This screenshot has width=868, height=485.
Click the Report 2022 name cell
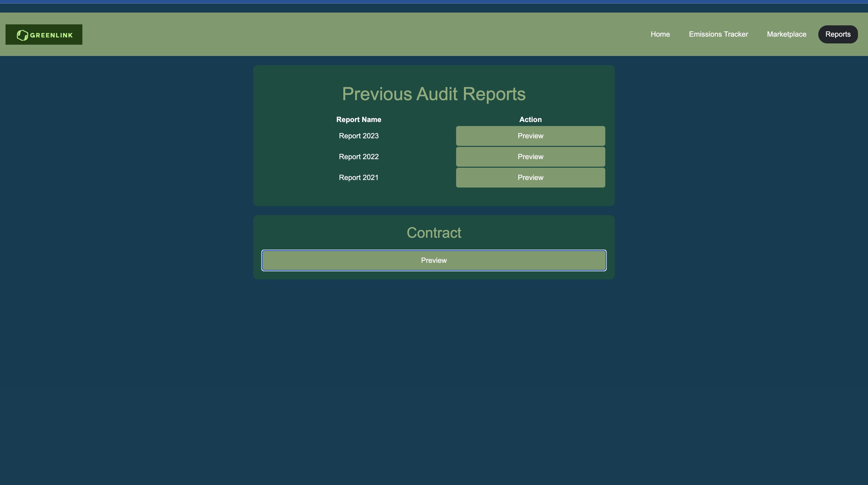click(x=358, y=157)
